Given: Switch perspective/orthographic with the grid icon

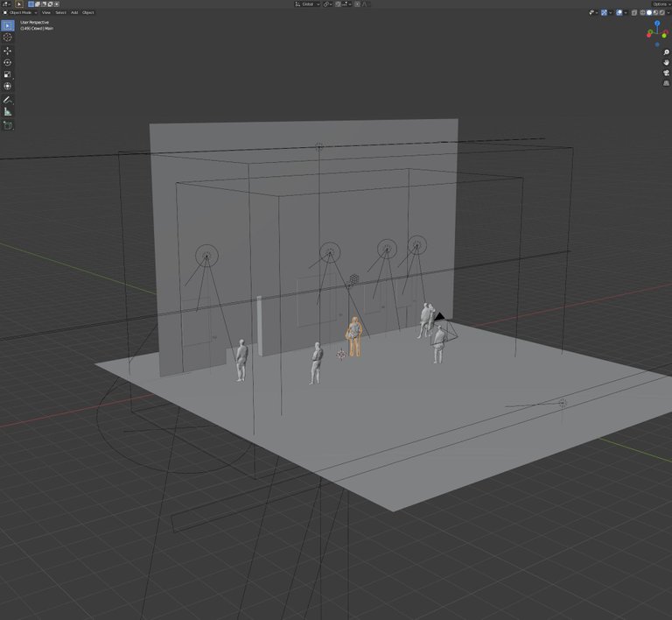Looking at the screenshot, I should (666, 84).
